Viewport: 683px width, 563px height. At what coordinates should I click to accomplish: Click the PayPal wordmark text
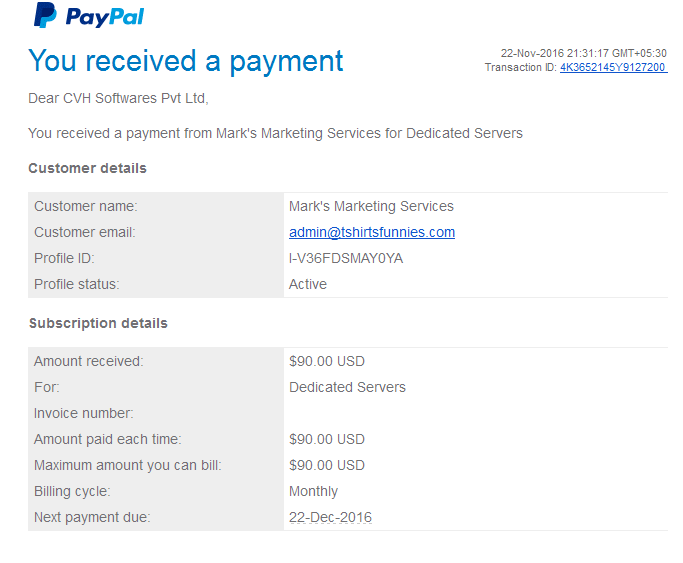(105, 17)
